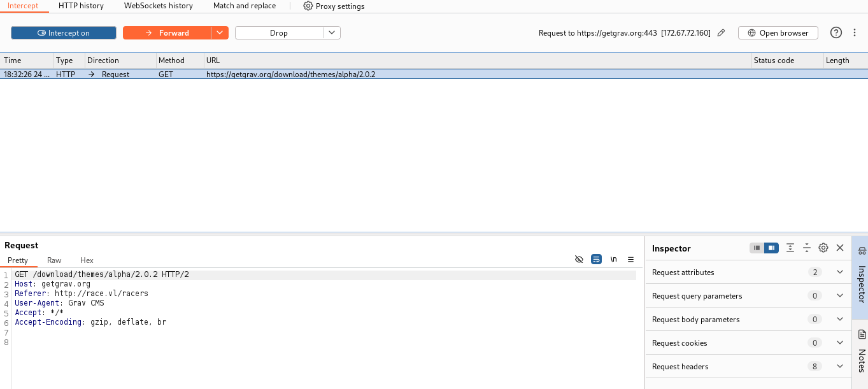Click the globe icon on Open browser
This screenshot has height=389, width=868.
752,33
